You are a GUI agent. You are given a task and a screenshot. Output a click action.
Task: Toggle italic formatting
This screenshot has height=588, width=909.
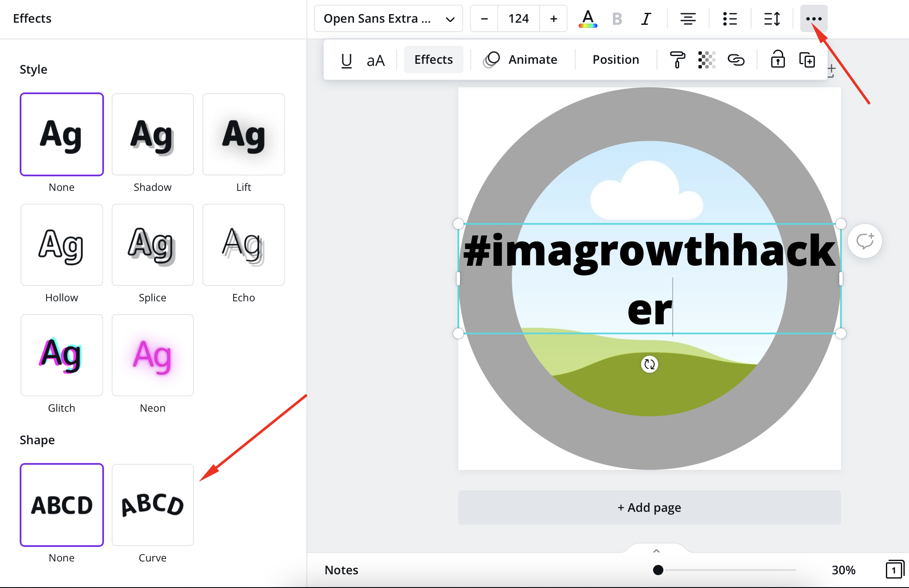(646, 19)
